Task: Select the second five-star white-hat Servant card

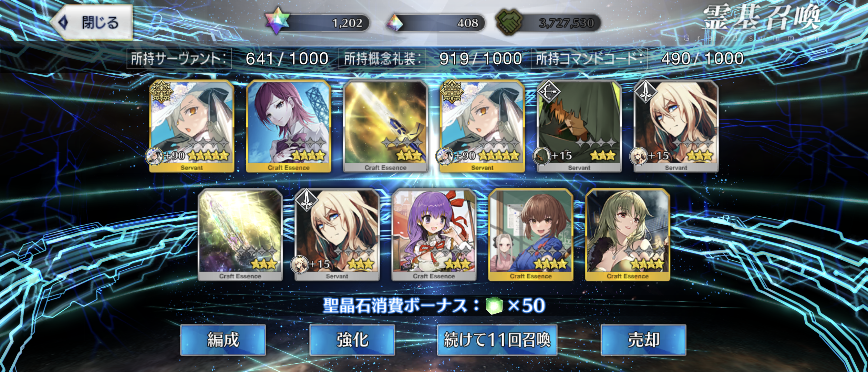Action: click(482, 126)
